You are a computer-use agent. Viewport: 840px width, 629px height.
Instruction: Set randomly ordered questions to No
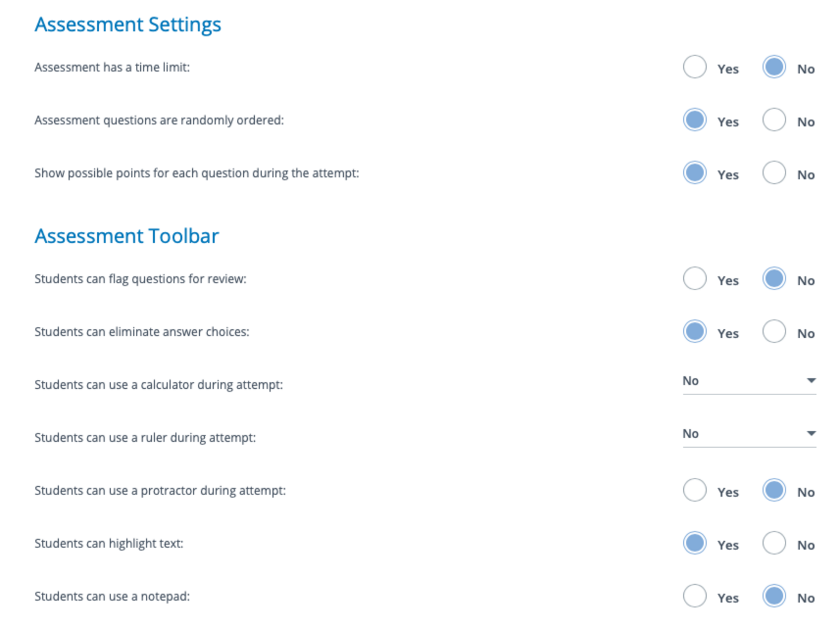(x=774, y=120)
